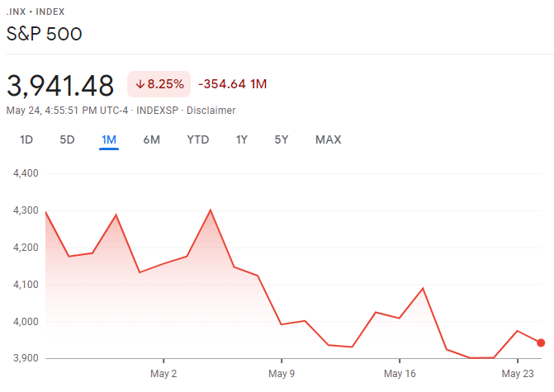Click the 4,200 y-axis label
This screenshot has height=392, width=554.
tap(26, 248)
